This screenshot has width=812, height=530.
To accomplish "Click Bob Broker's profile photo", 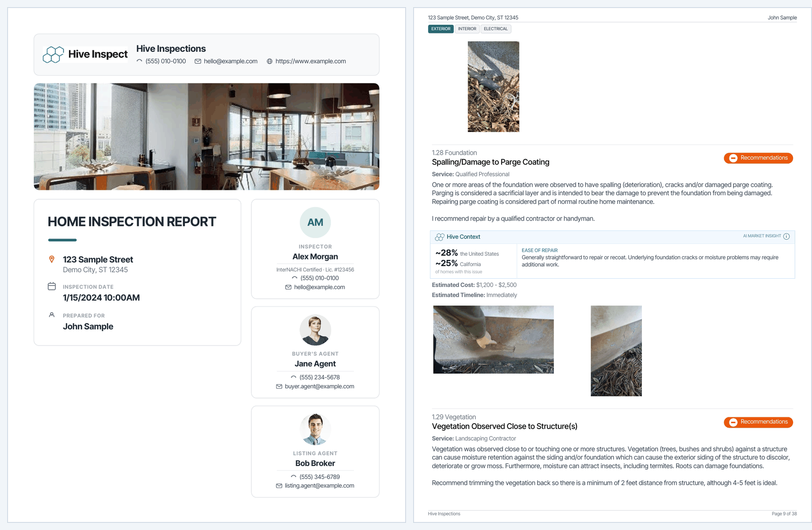I will click(x=315, y=429).
